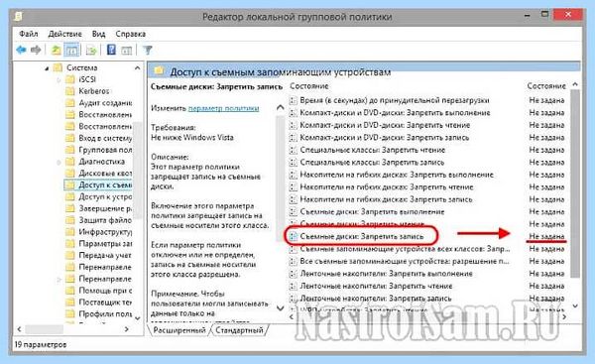
Task: Click the policy icon for 'Время (в секундах) до принудительной перезагрузки'
Action: (293, 100)
